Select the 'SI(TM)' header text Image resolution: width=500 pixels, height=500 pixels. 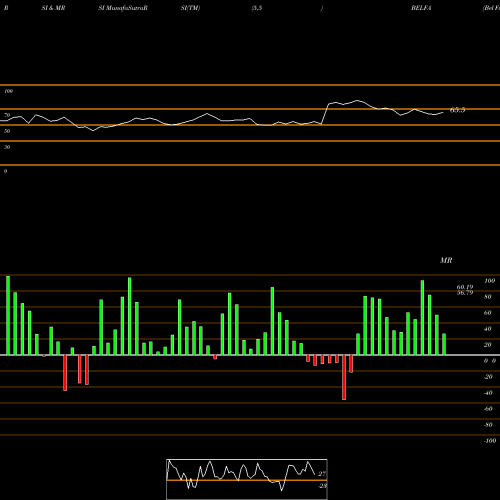point(190,8)
